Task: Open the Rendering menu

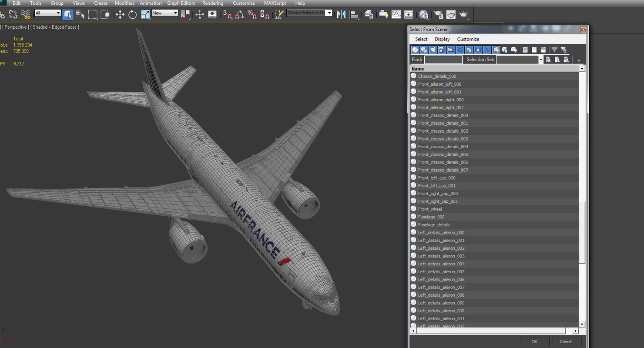Action: point(213,3)
